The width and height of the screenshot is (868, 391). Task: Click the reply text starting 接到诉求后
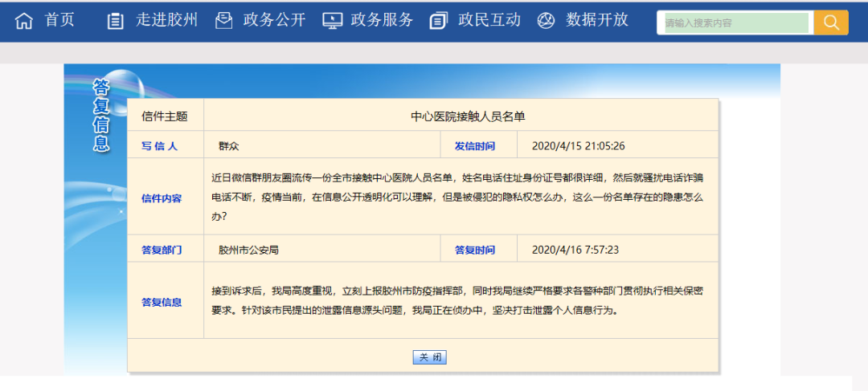coord(457,300)
